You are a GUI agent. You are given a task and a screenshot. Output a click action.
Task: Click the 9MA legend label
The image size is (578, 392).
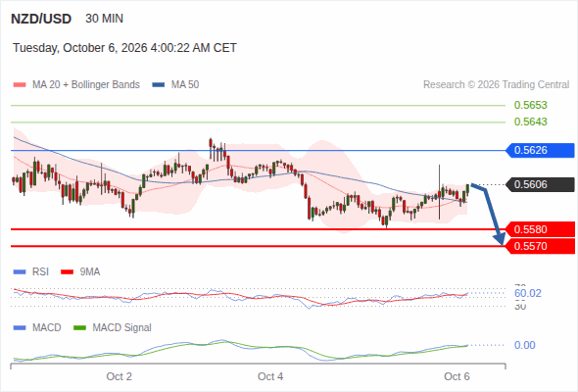tap(90, 272)
